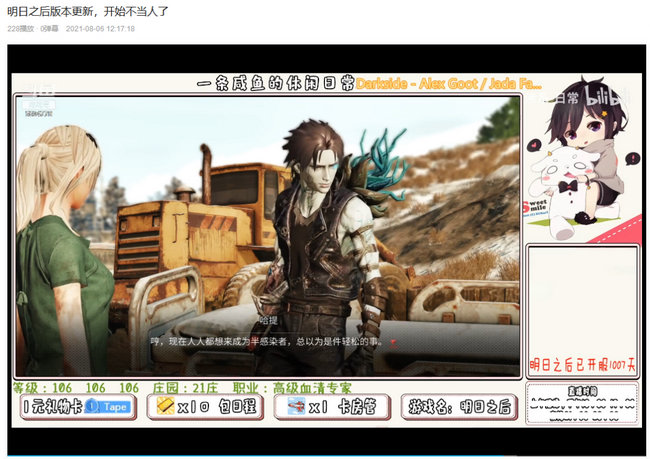Click the 等级:106 level text
650x459 pixels.
click(x=76, y=388)
